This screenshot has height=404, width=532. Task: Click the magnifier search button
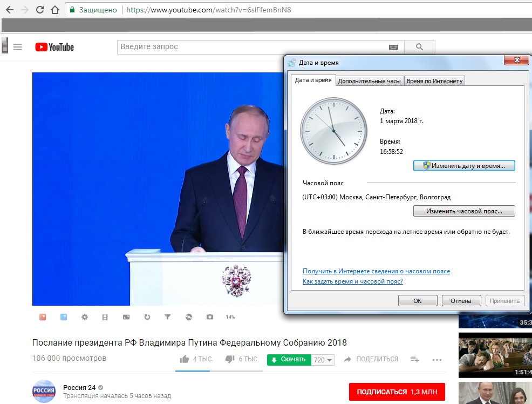[x=419, y=47]
